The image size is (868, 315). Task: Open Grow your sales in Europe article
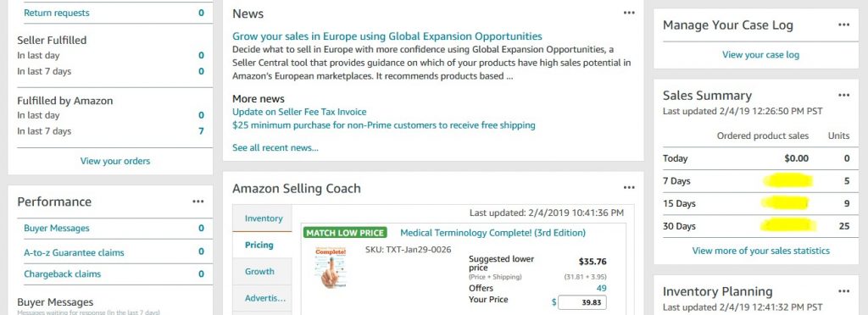click(387, 36)
